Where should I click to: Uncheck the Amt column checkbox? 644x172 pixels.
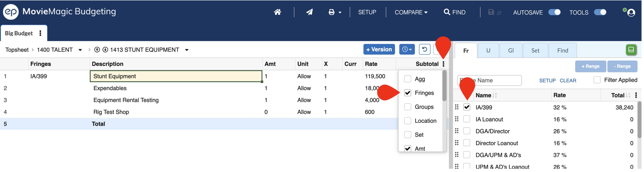click(408, 148)
